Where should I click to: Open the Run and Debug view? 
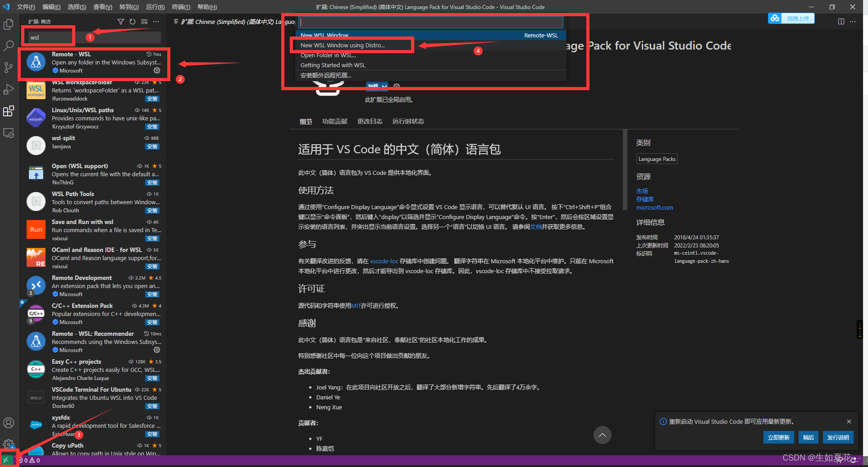(9, 89)
